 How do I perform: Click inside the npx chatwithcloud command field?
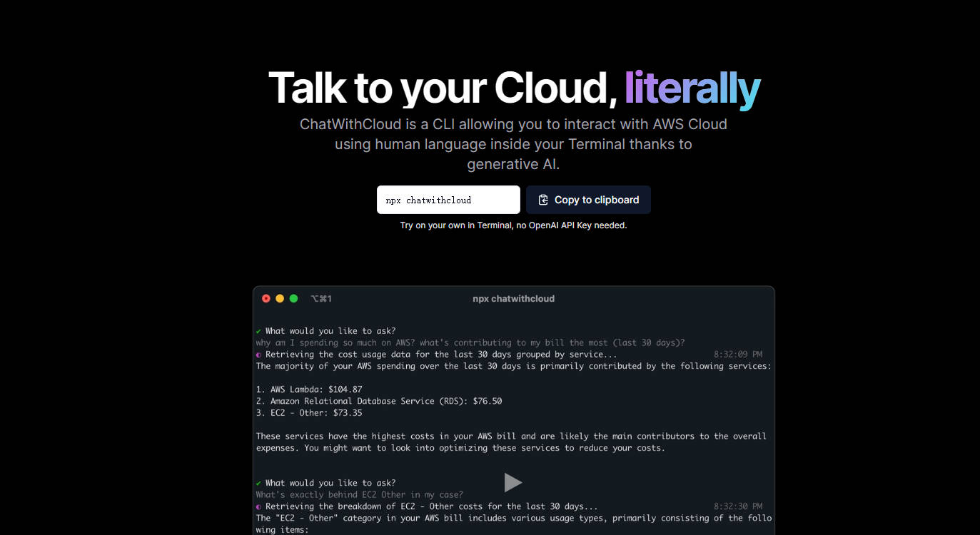tap(448, 200)
